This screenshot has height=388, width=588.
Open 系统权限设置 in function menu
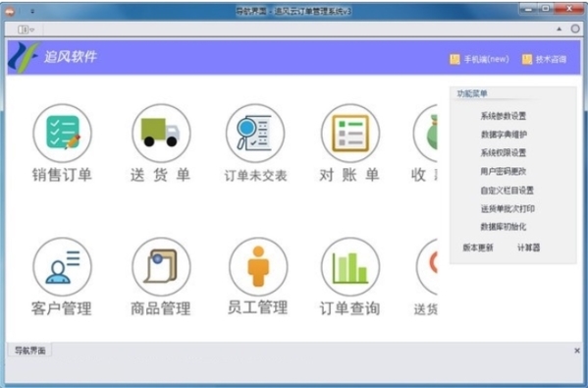pyautogui.click(x=504, y=152)
